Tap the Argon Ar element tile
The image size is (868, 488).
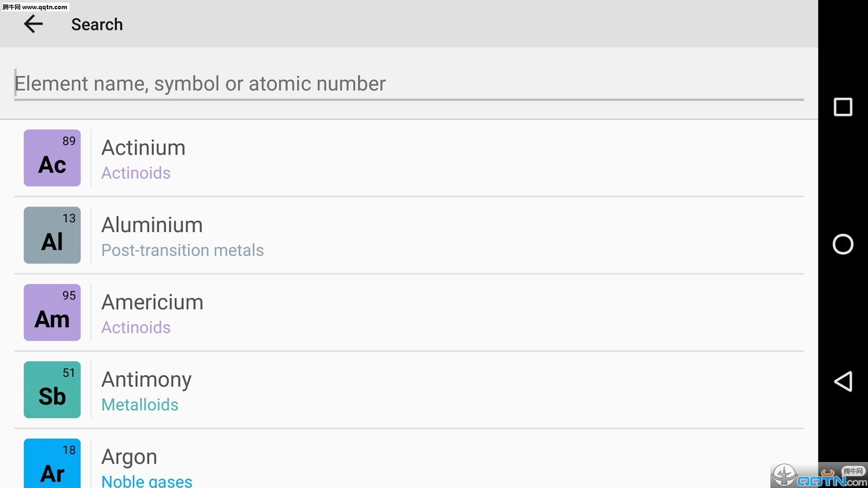point(52,464)
